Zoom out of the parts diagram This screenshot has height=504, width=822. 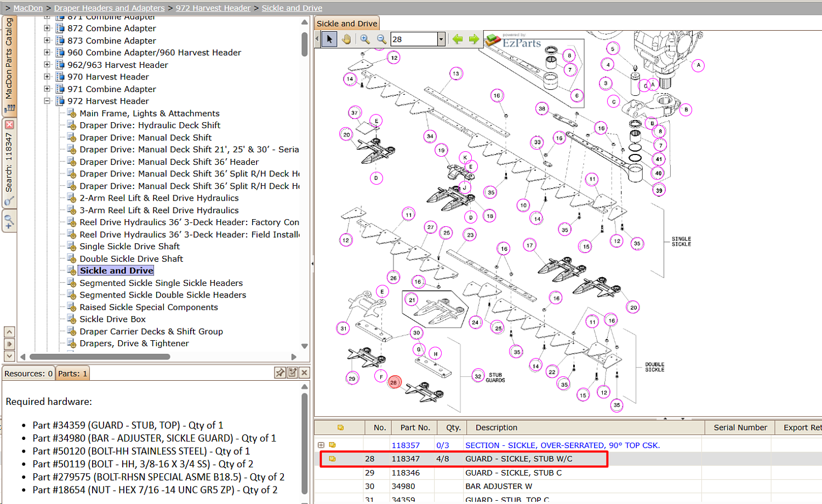tap(381, 39)
